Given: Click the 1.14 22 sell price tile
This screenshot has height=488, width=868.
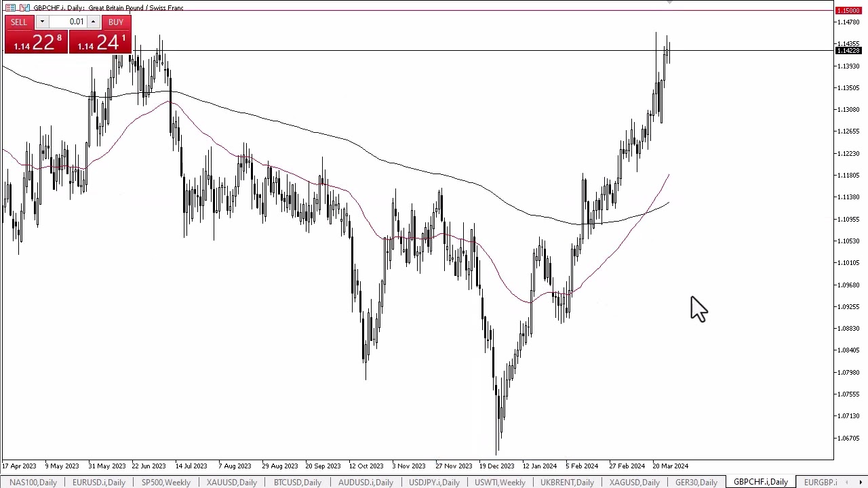Looking at the screenshot, I should [x=36, y=42].
